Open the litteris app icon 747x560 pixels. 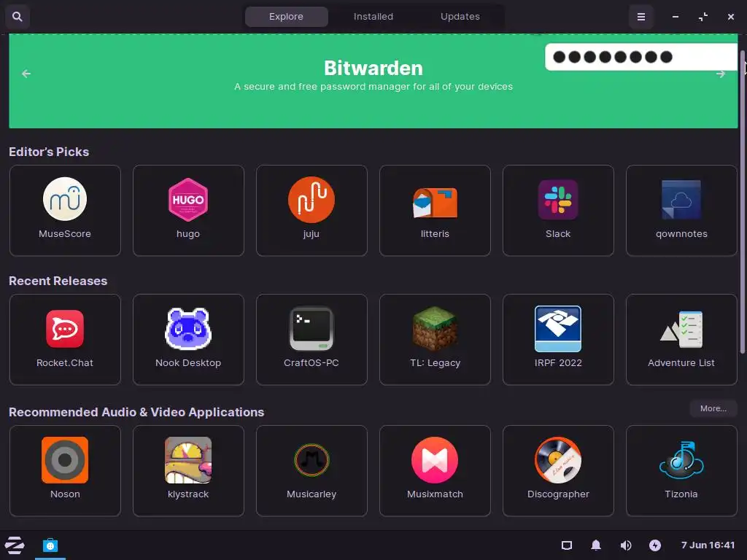[435, 202]
